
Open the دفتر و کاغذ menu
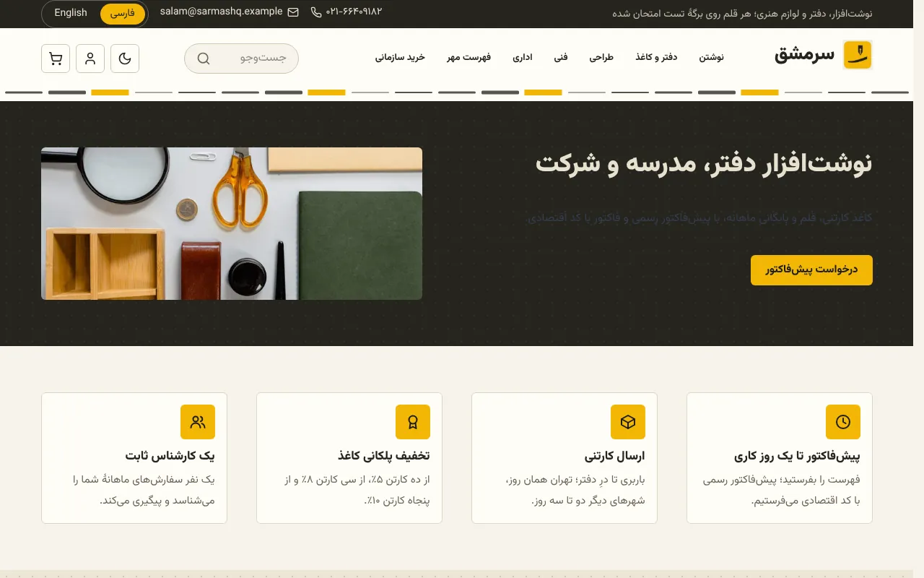pyautogui.click(x=656, y=57)
